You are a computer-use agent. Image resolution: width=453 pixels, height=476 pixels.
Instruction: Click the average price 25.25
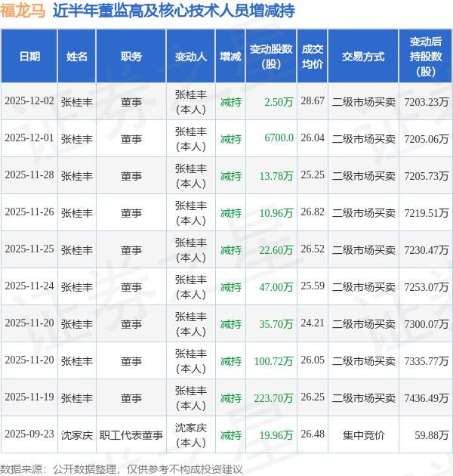313,175
